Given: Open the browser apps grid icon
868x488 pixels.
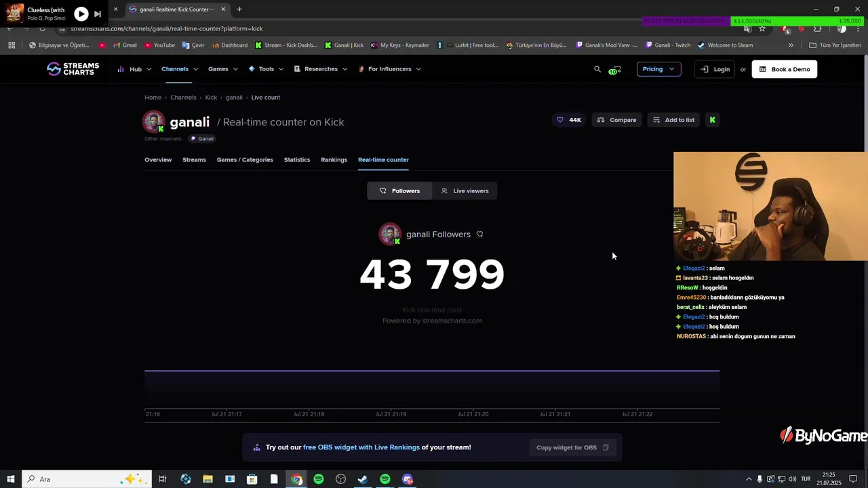Looking at the screenshot, I should 12,45.
